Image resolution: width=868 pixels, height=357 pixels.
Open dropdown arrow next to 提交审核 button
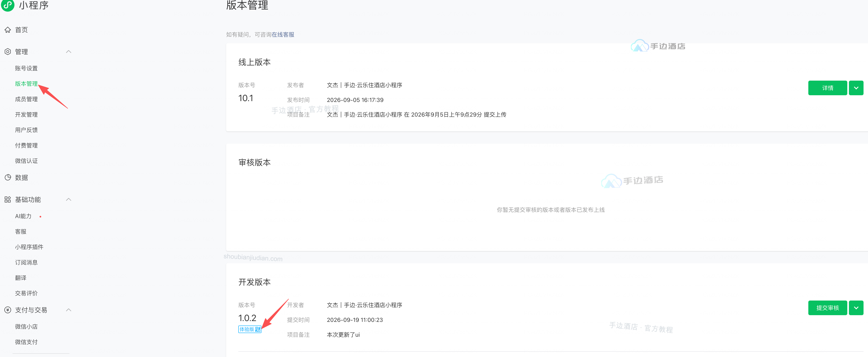click(856, 308)
